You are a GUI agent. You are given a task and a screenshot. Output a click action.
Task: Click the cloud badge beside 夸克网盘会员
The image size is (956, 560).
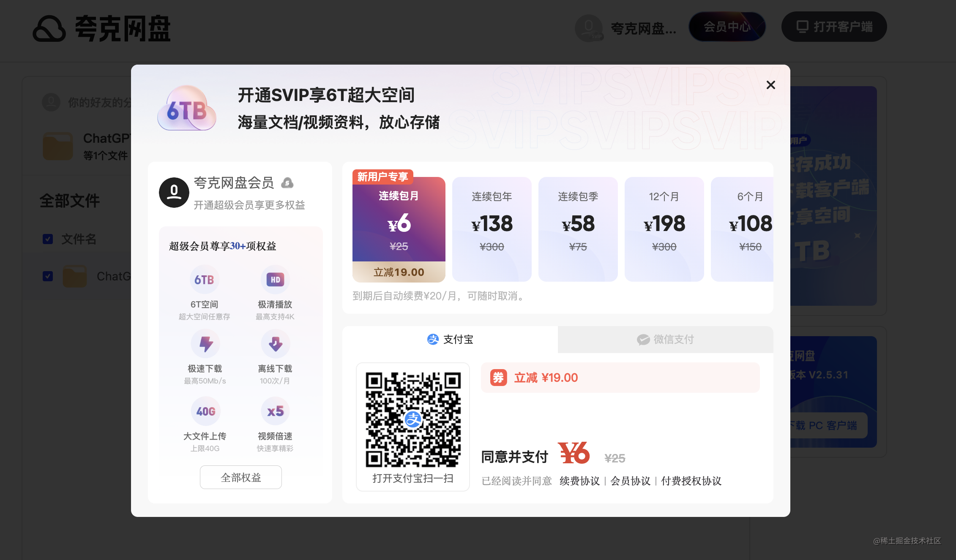pos(287,183)
